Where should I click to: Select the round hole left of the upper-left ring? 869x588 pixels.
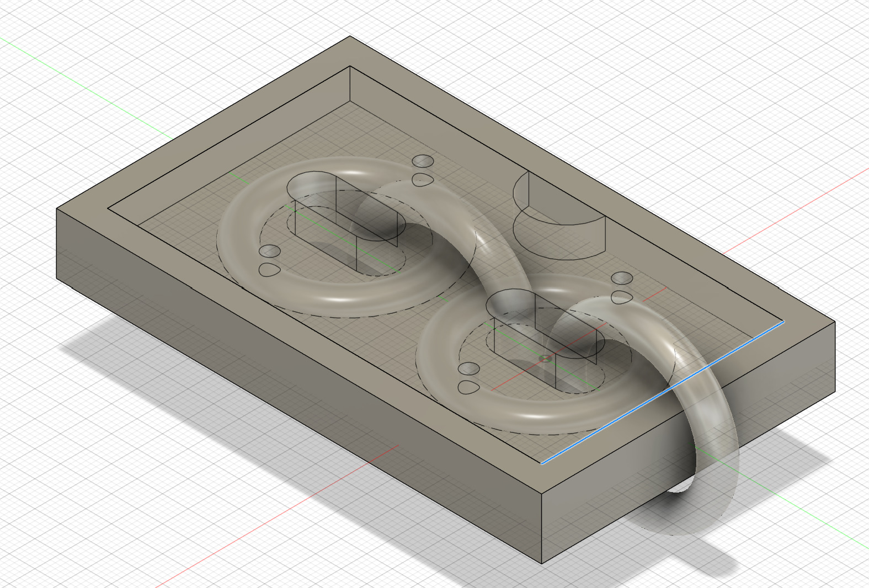coord(270,252)
